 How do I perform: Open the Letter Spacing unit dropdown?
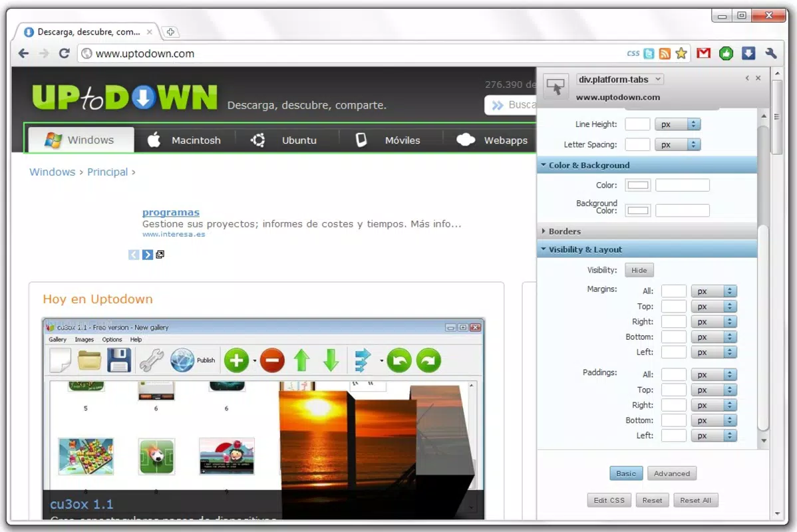click(x=677, y=145)
